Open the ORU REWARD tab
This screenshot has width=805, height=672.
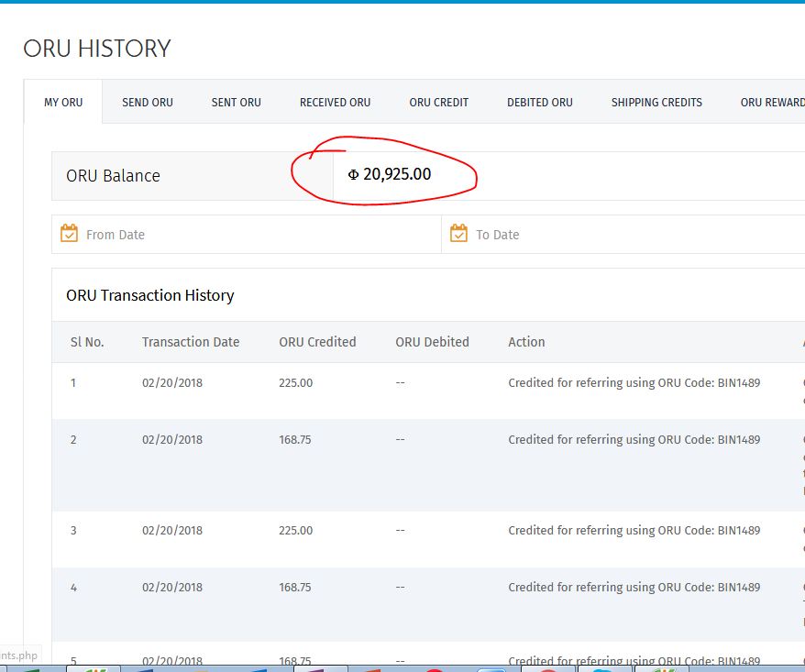point(772,102)
